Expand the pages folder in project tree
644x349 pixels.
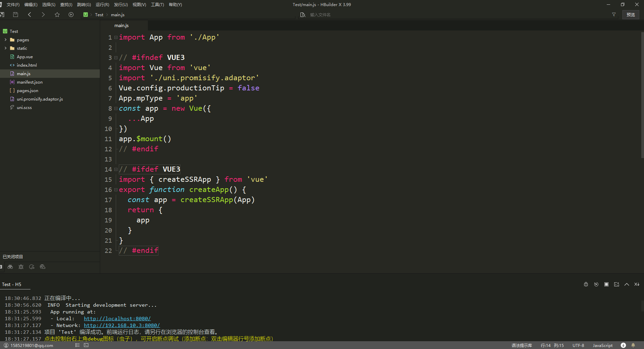5,40
